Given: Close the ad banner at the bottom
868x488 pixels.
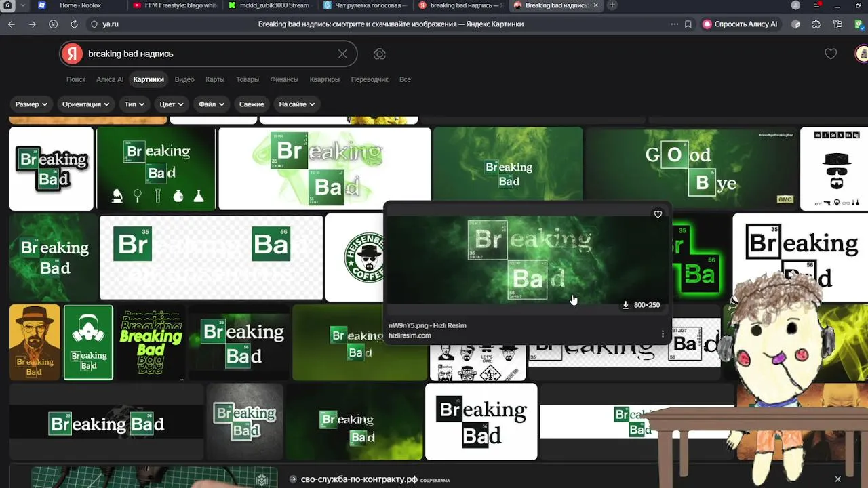Looking at the screenshot, I should 837,479.
